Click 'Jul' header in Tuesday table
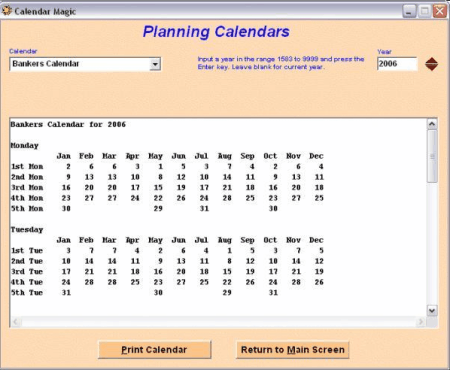Viewport: 450px width, 370px height. coord(201,240)
